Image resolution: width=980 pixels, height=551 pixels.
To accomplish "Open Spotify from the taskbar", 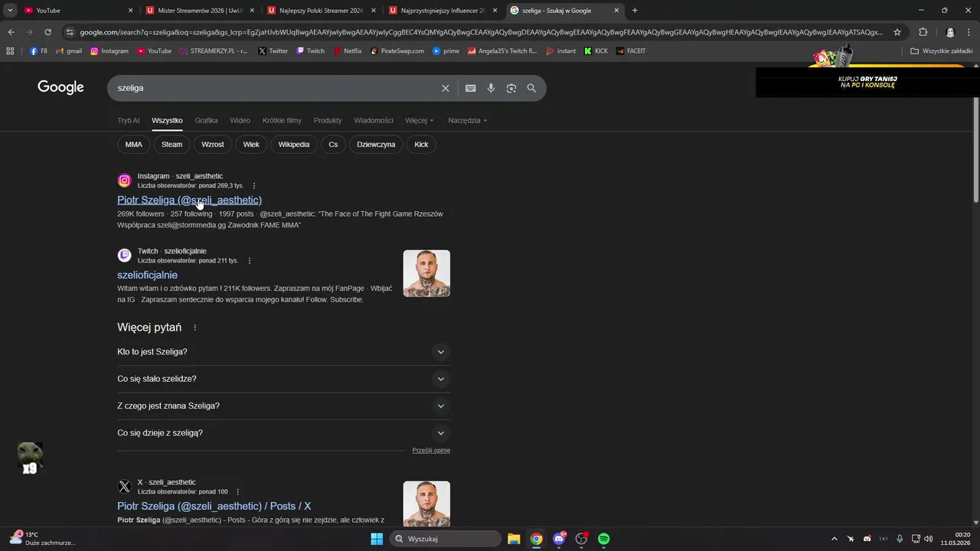I will click(x=604, y=539).
